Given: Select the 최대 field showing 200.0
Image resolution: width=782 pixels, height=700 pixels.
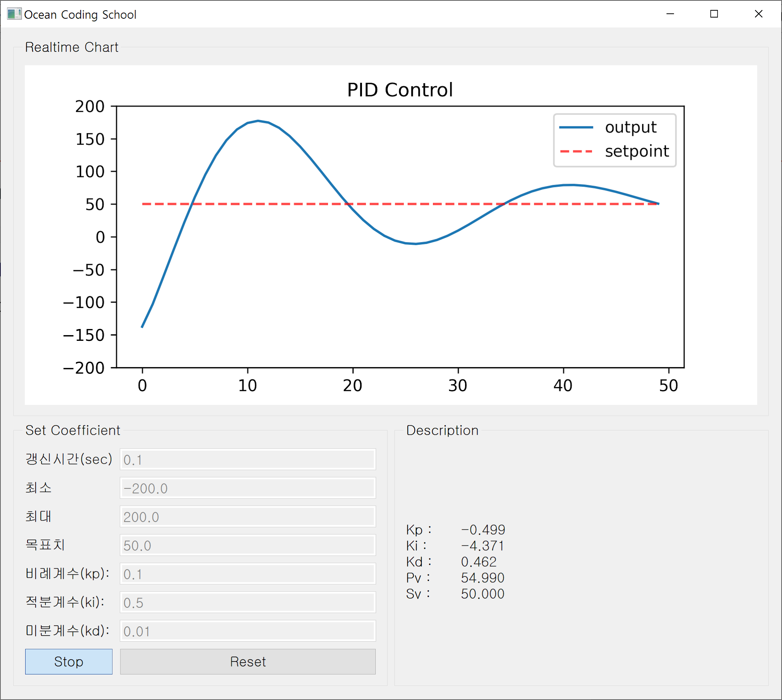Looking at the screenshot, I should click(248, 516).
